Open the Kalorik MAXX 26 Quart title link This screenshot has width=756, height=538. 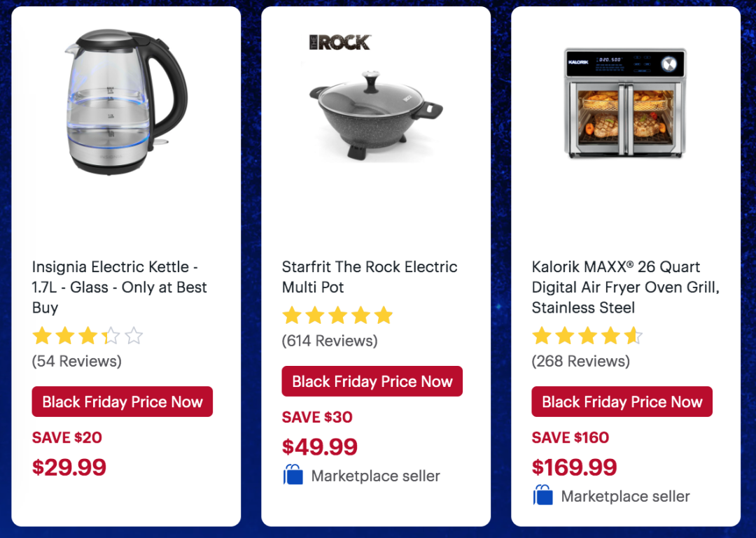coord(625,287)
